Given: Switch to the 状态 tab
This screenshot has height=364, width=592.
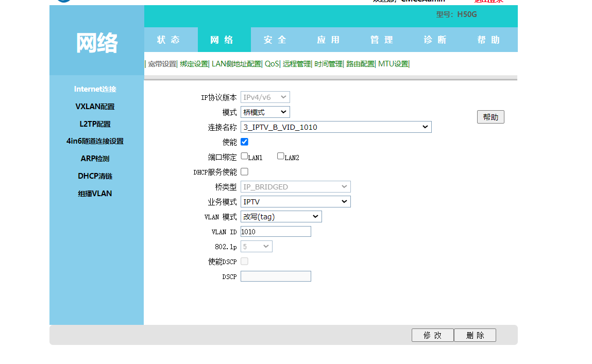Looking at the screenshot, I should [169, 40].
